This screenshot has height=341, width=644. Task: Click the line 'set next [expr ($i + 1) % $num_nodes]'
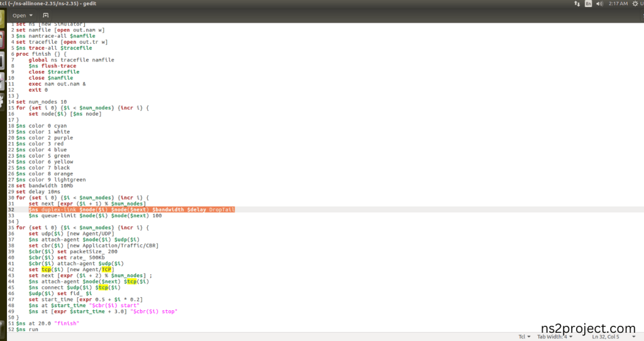pos(87,203)
